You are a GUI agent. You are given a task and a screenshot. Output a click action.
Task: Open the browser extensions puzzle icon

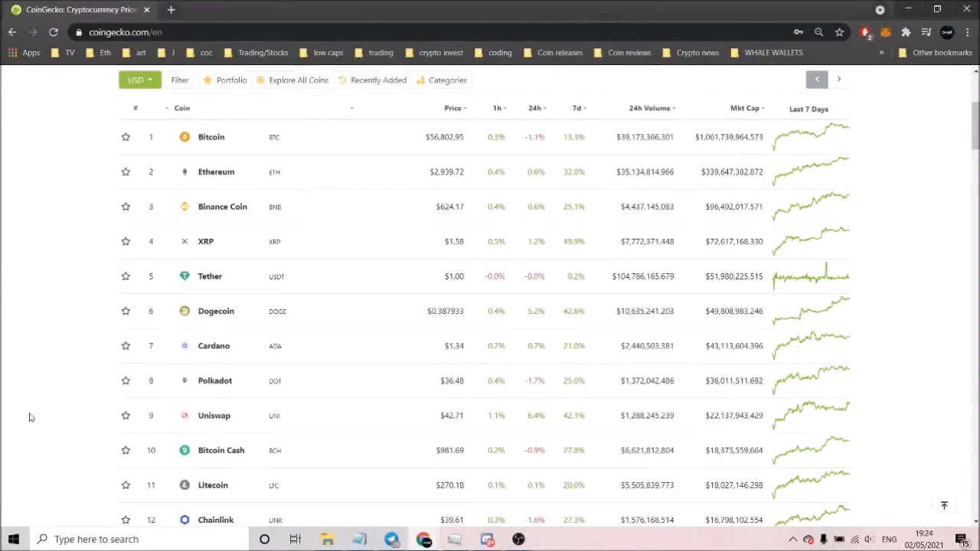(x=906, y=32)
